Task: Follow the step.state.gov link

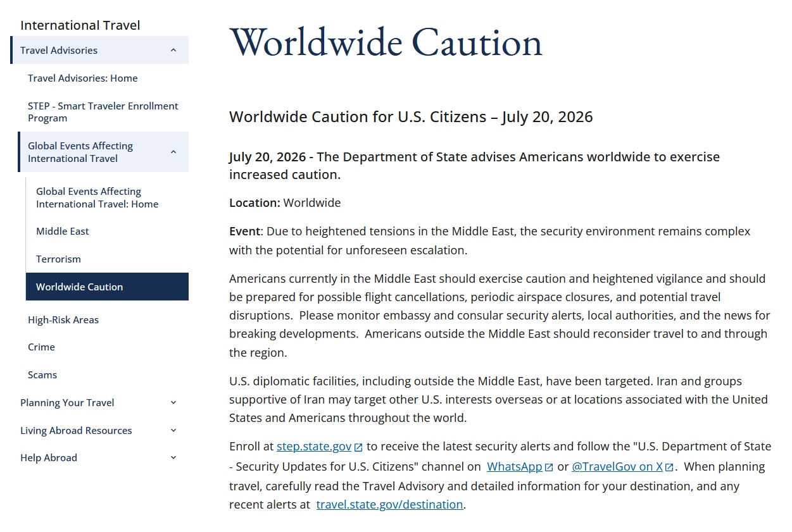Action: coord(314,447)
